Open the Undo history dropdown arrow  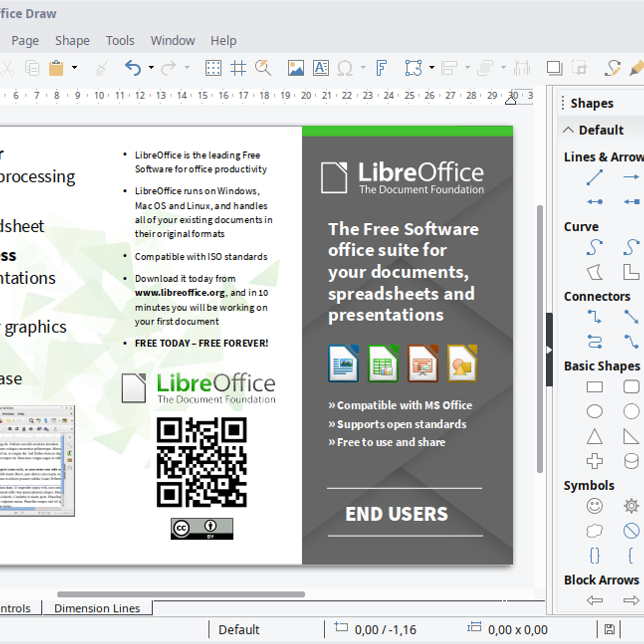click(x=151, y=68)
